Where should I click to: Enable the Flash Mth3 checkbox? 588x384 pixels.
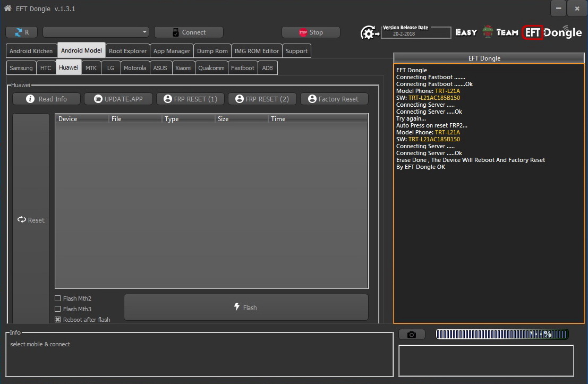[58, 309]
